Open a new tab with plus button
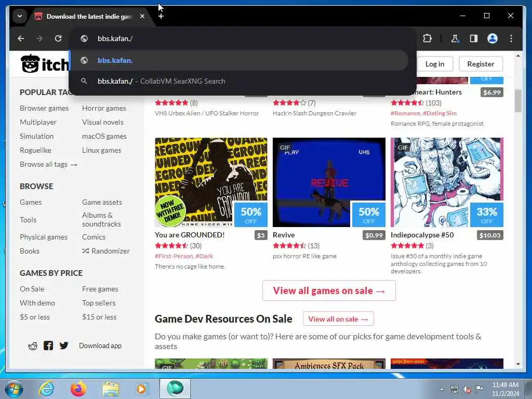Image resolution: width=532 pixels, height=399 pixels. (161, 16)
